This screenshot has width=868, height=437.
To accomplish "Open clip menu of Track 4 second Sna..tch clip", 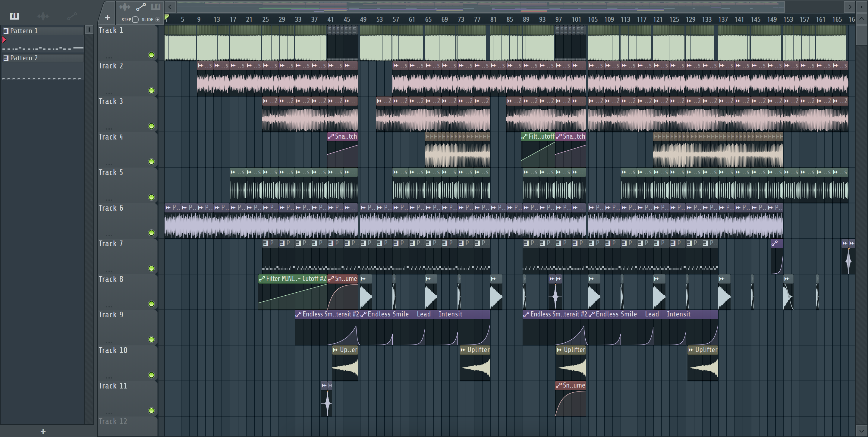I will pyautogui.click(x=558, y=137).
